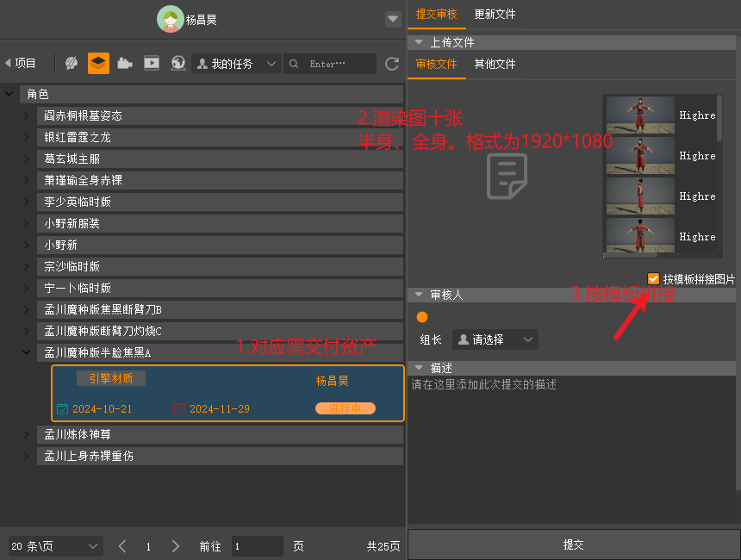Click the magnifier search icon
Viewport: 741px width, 560px height.
pyautogui.click(x=294, y=64)
